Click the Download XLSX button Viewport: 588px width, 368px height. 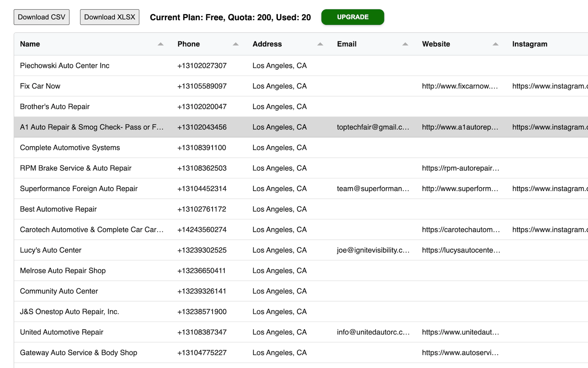pyautogui.click(x=109, y=17)
